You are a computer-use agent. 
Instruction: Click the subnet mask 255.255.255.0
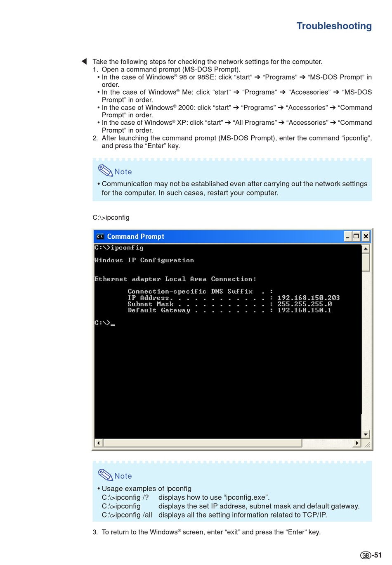pos(305,304)
